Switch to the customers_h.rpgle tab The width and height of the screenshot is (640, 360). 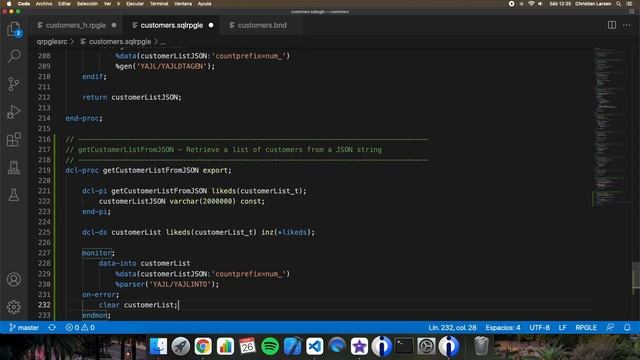(76, 25)
